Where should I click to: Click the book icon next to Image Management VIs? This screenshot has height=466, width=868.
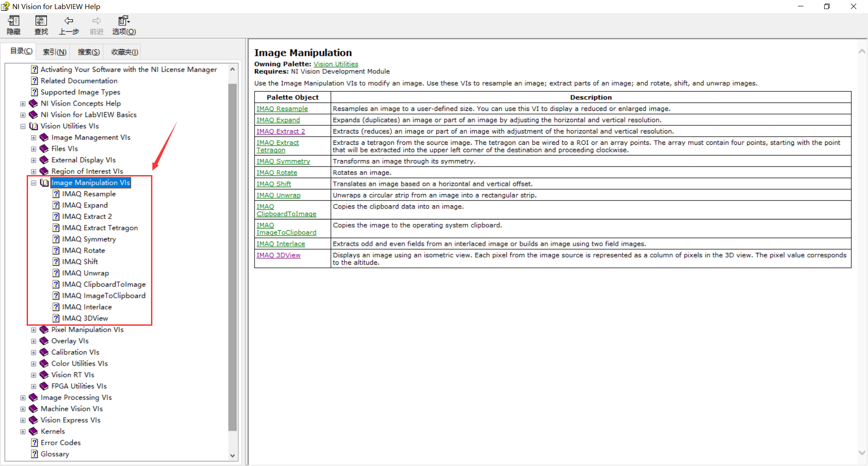[x=44, y=137]
